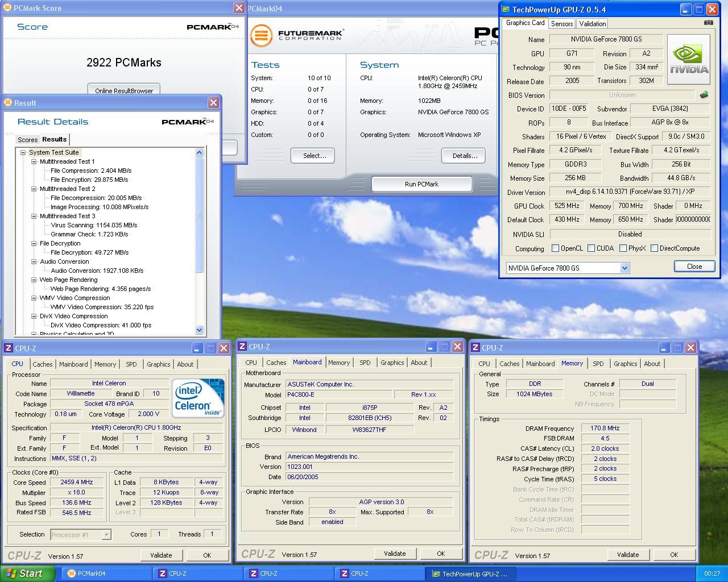
Task: Open the Caches tab in the processor CPU-Z window
Action: (43, 364)
